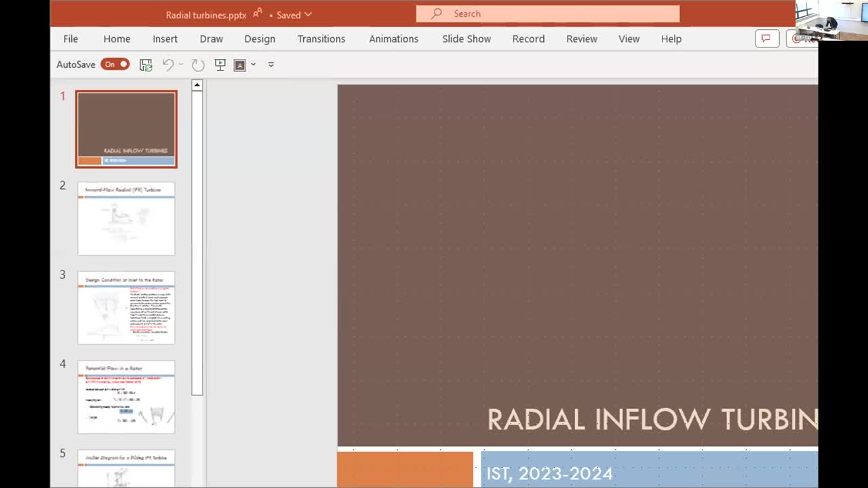The image size is (868, 488).
Task: Click the slide panel scroll-up arrow
Action: [x=197, y=85]
